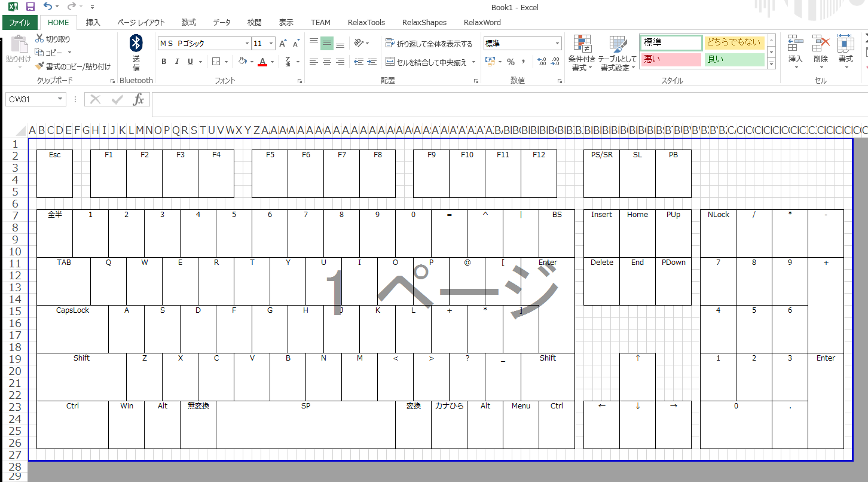
Task: Toggle Underline formatting
Action: tap(190, 62)
